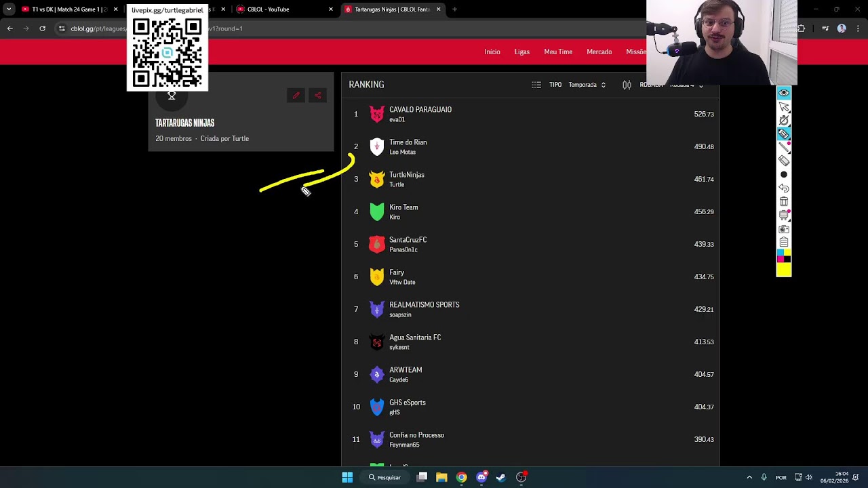Undo last annotation stroke

(783, 188)
